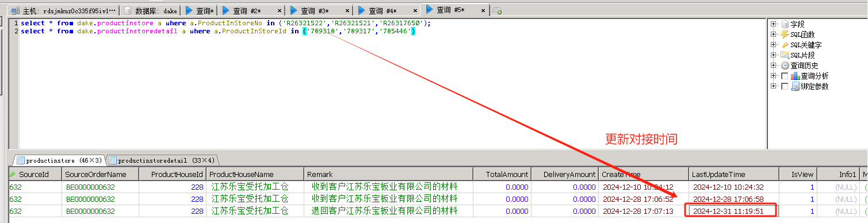This screenshot has width=868, height=223.
Task: Close the 查询 #5* tab
Action: coord(483,11)
